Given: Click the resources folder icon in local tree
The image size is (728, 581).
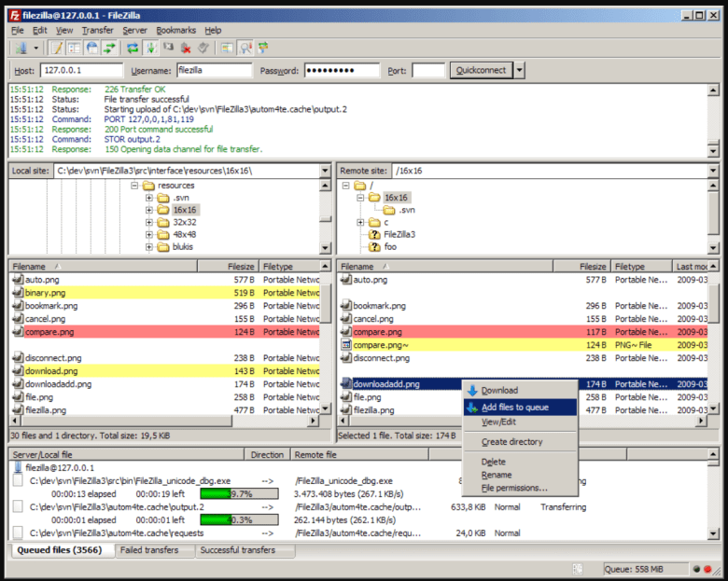Looking at the screenshot, I should click(148, 186).
